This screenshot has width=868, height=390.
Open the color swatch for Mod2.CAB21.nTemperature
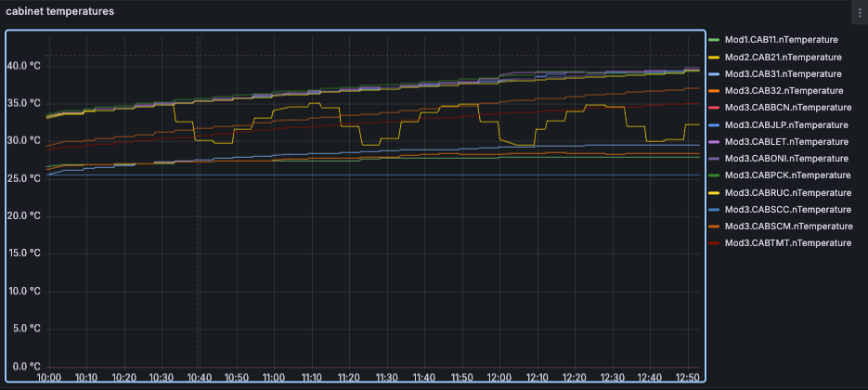pos(714,57)
